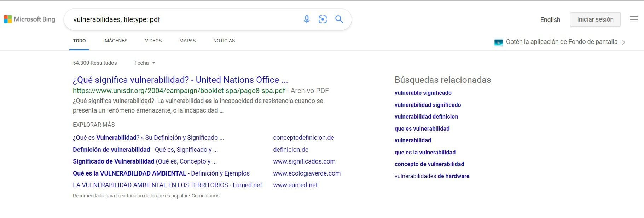The width and height of the screenshot is (644, 218).
Task: Select the NOTICIAS tab
Action: click(x=224, y=41)
